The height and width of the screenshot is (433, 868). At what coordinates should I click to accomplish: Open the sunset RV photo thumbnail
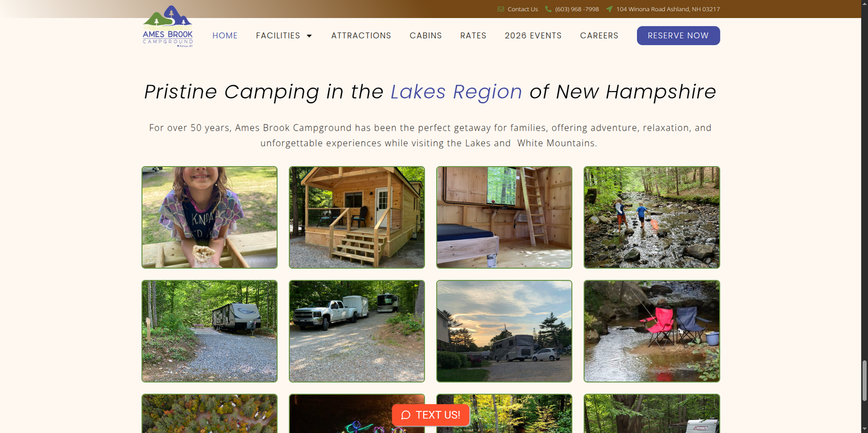tap(504, 331)
